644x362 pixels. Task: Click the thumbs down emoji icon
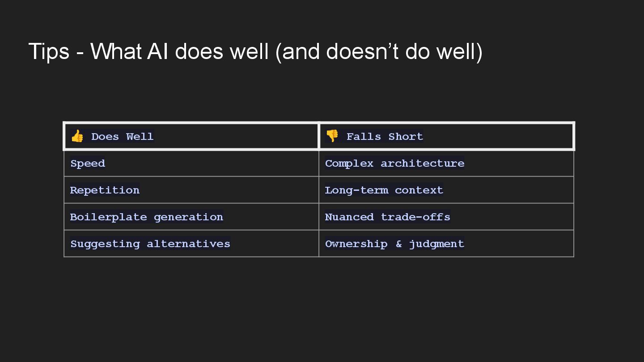pyautogui.click(x=332, y=136)
